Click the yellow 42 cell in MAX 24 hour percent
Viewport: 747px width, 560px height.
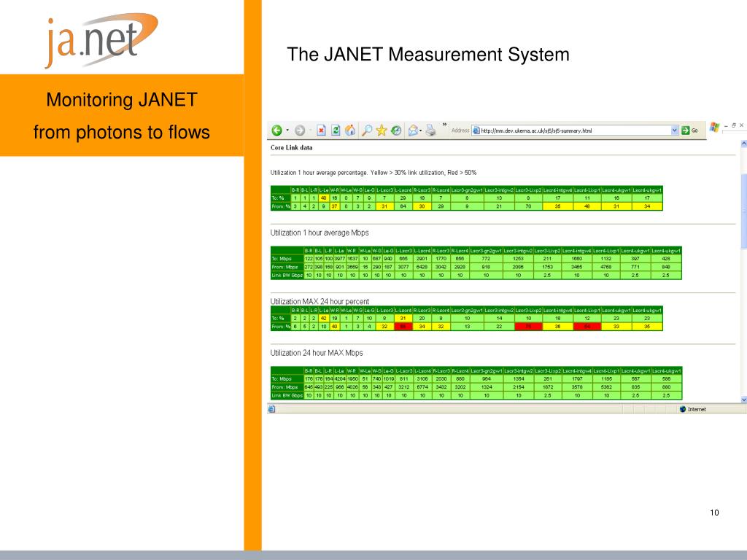(324, 319)
